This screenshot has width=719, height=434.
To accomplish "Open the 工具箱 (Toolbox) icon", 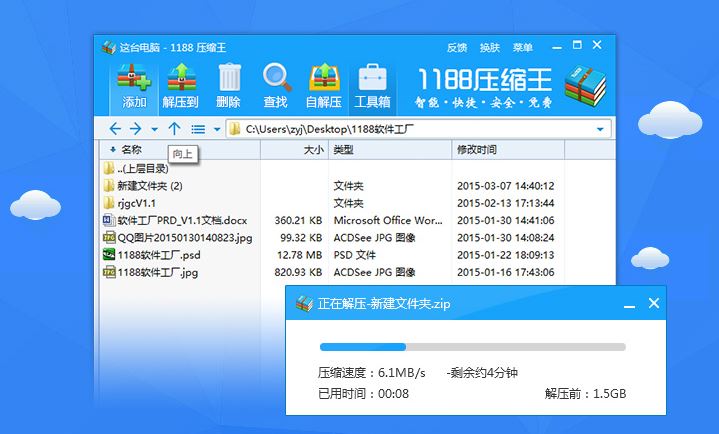I will pos(372,86).
